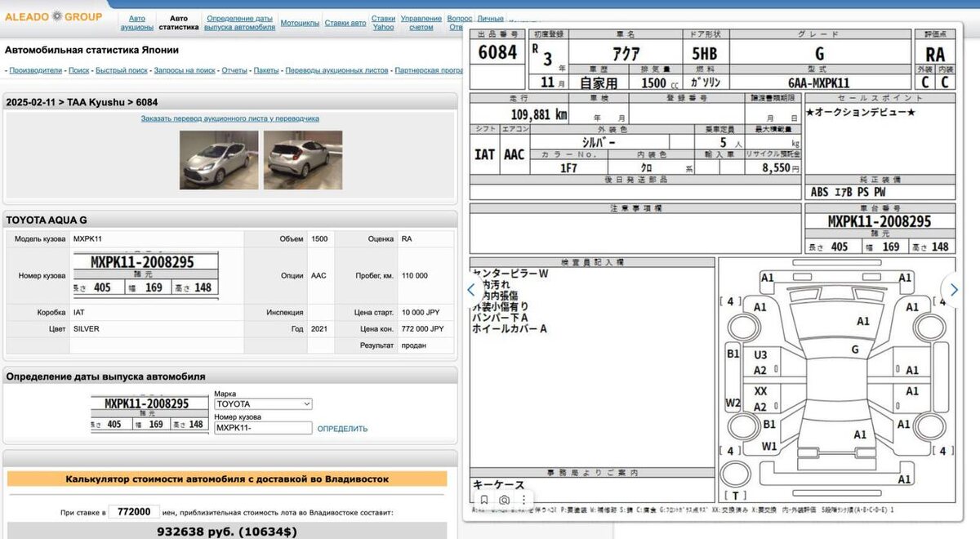Click the Калькулятор стоимости автомобиля heading
The image size is (980, 539).
pyautogui.click(x=227, y=479)
